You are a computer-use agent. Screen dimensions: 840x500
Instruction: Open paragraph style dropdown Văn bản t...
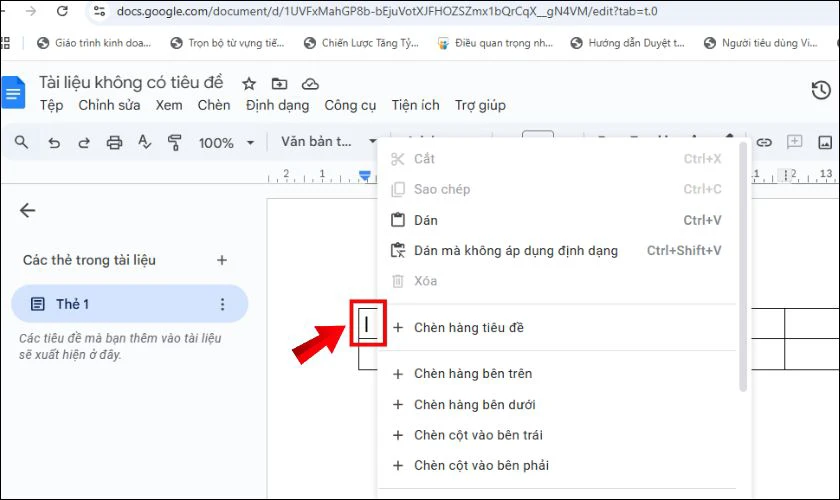click(328, 141)
